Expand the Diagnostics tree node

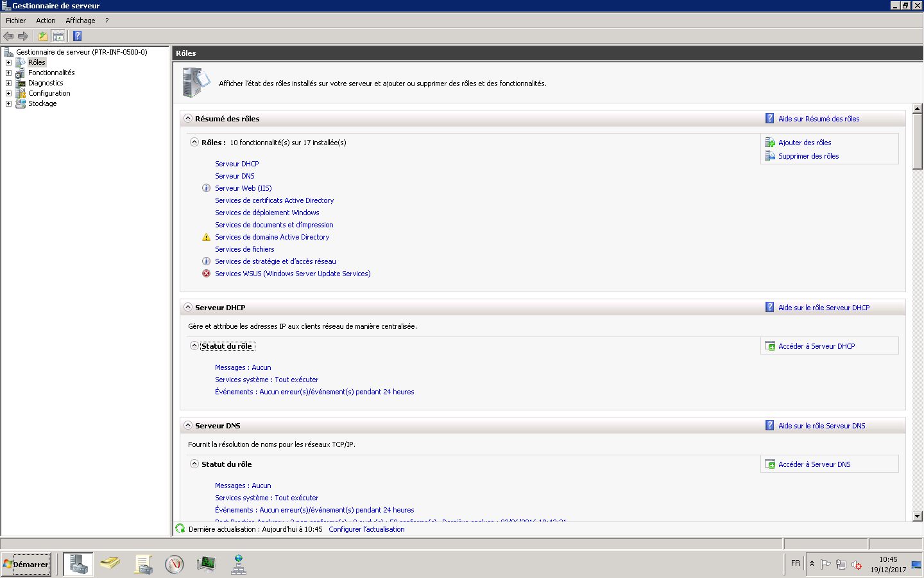(x=8, y=83)
